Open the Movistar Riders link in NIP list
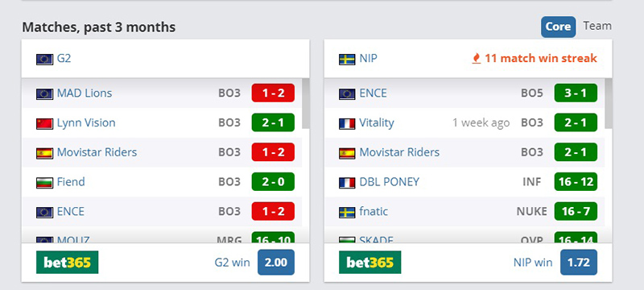The image size is (644, 290). [399, 152]
